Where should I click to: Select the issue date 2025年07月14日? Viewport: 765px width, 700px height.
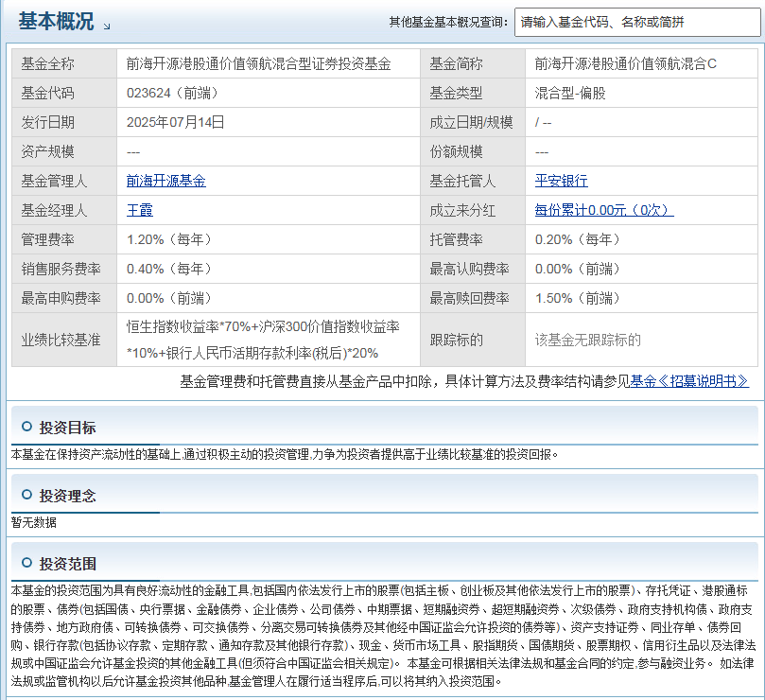(x=175, y=122)
